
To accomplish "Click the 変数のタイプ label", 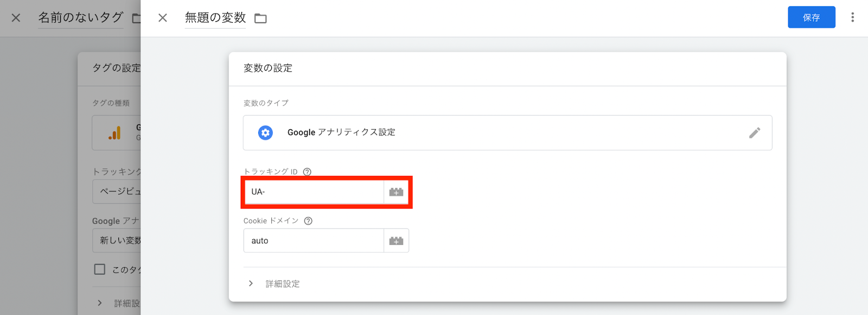I will 266,103.
